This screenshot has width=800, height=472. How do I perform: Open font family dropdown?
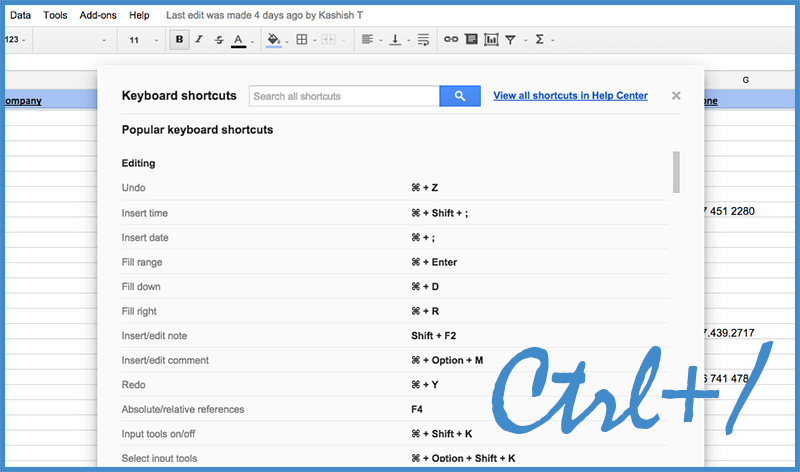point(76,40)
